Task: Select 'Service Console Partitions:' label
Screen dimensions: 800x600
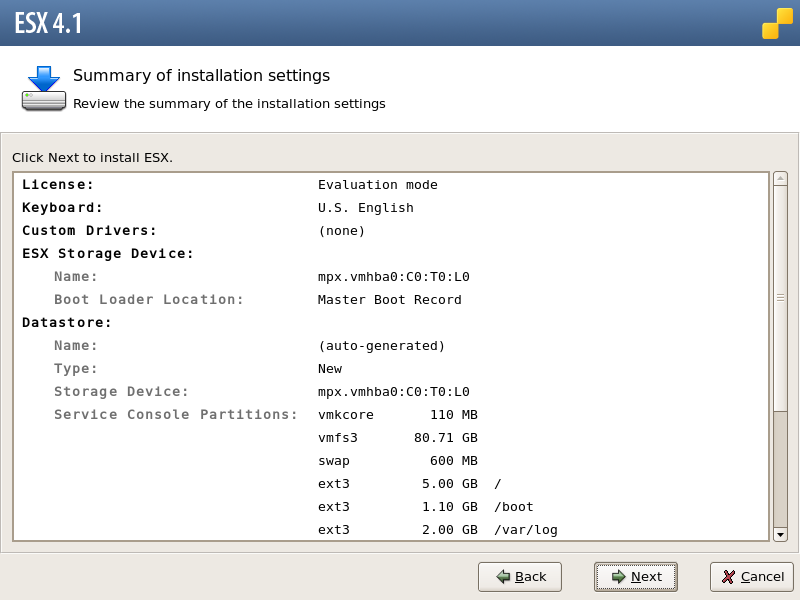Action: [176, 415]
